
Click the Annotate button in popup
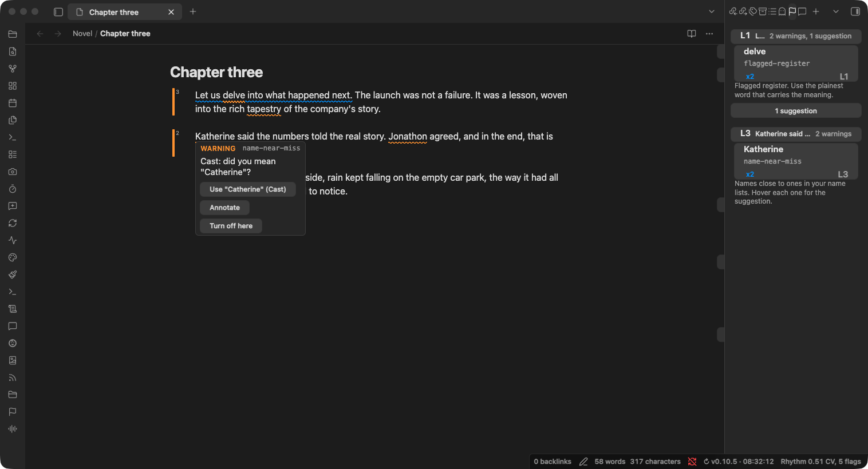(224, 208)
